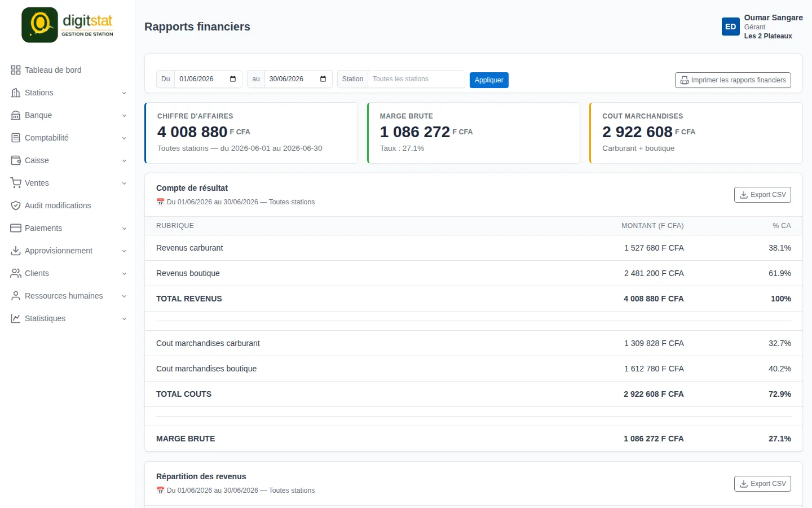The image size is (812, 508).
Task: Focus the au end date field
Action: 298,79
